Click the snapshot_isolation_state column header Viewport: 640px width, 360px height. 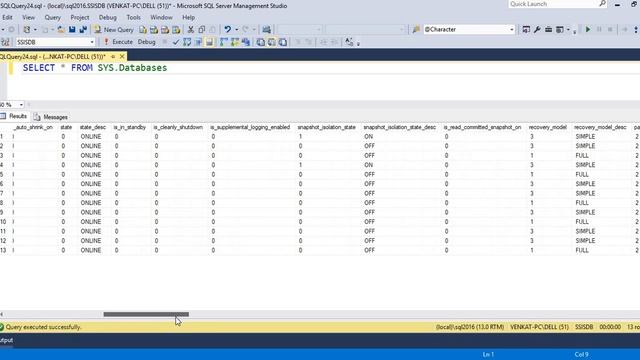click(x=327, y=127)
